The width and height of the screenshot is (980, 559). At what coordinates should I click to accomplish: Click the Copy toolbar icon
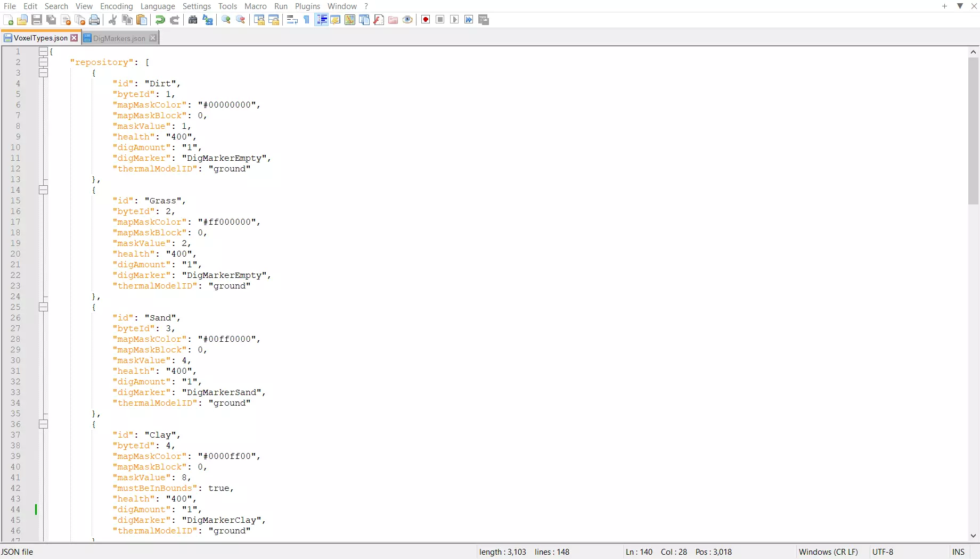coord(127,20)
